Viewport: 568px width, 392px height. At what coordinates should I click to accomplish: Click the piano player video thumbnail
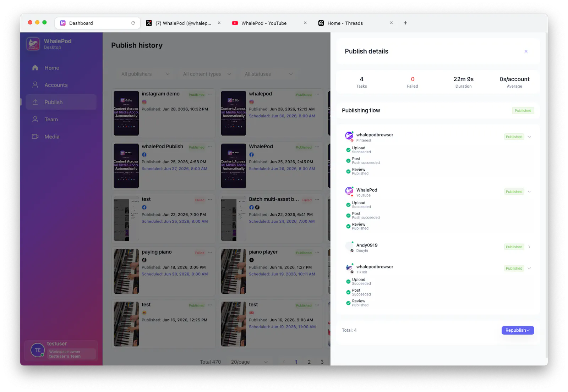233,271
